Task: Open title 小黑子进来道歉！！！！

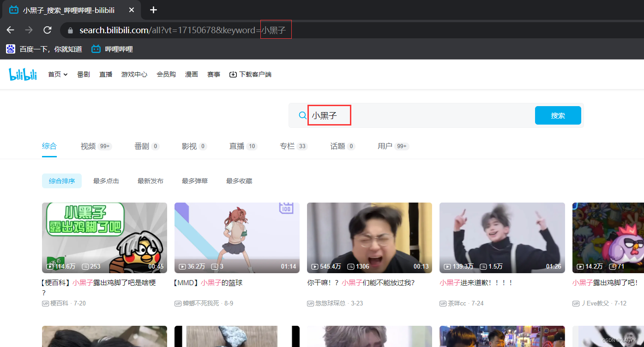Action: point(476,282)
